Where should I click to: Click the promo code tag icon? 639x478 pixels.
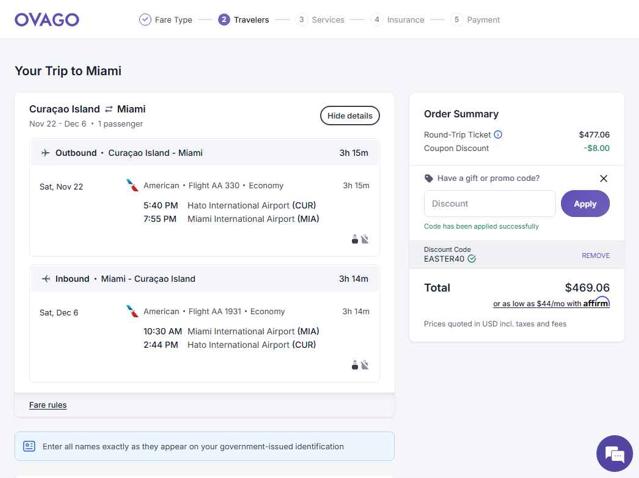[x=429, y=178]
